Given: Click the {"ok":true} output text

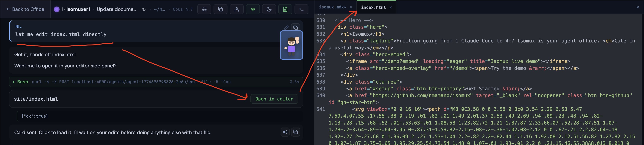Looking at the screenshot, I should coord(35,116).
